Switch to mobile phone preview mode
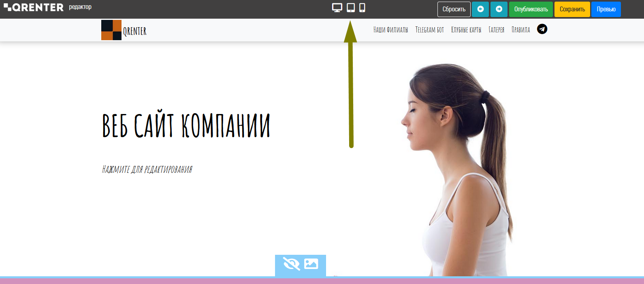 (x=362, y=8)
